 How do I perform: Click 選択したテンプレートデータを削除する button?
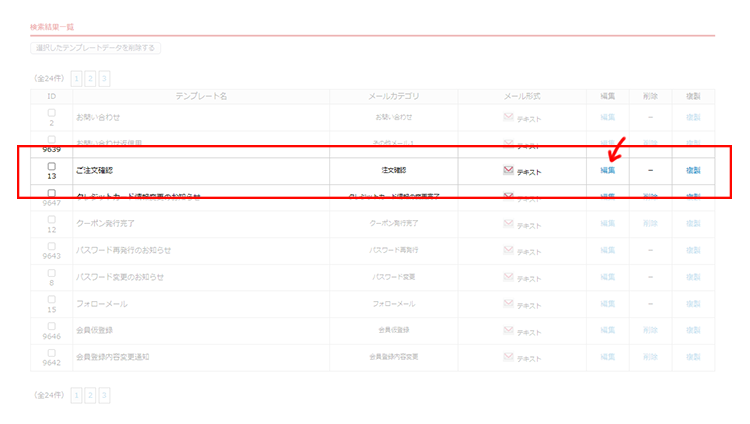click(x=96, y=48)
